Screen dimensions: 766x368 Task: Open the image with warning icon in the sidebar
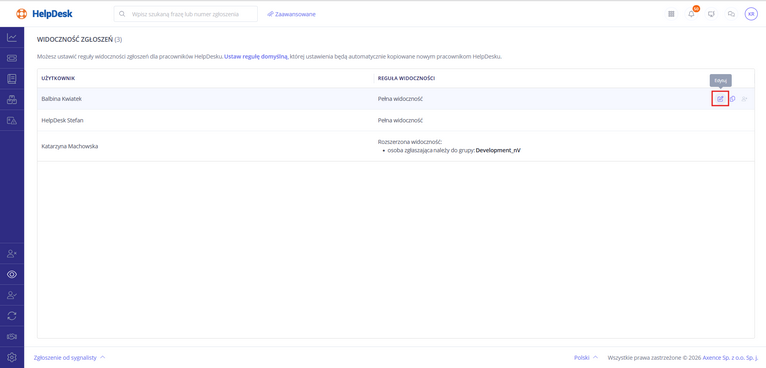(12, 120)
